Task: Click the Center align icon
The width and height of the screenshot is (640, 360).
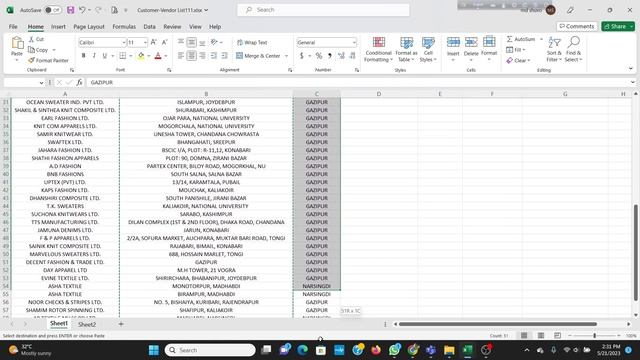Action: 191,56
